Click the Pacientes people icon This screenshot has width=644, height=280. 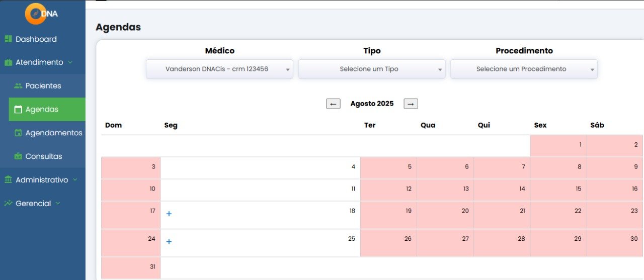[x=18, y=86]
